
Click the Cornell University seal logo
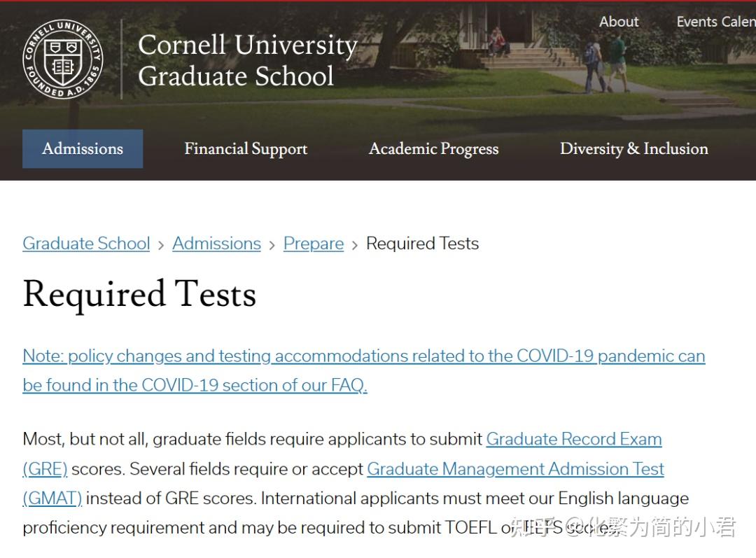click(x=63, y=59)
